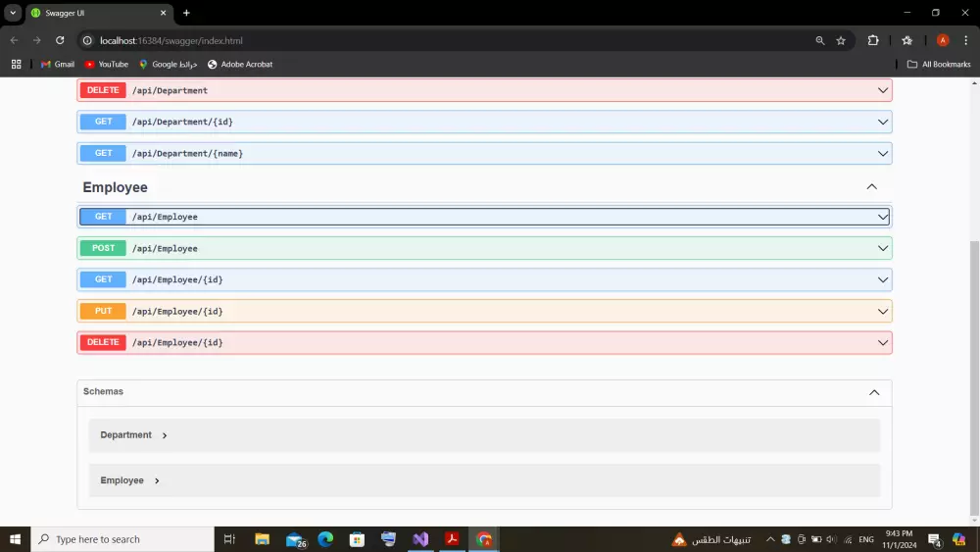Click the localhost address bar
The width and height of the screenshot is (980, 552).
(x=450, y=40)
